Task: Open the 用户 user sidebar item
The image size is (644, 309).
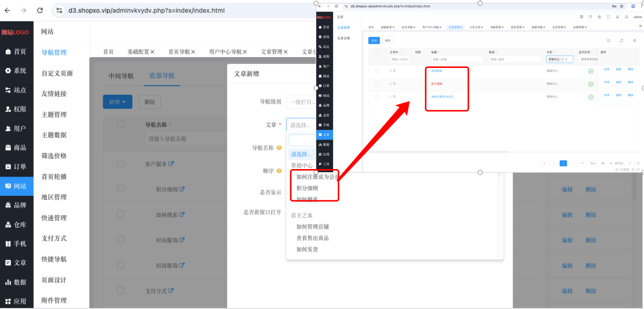Action: point(16,128)
